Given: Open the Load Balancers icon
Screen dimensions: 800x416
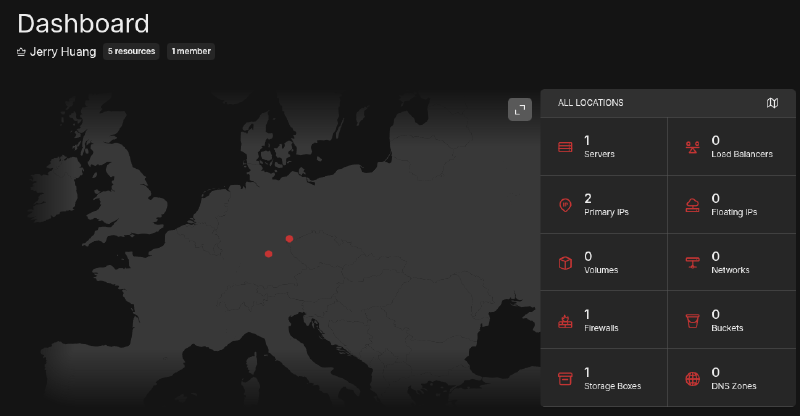Looking at the screenshot, I should click(x=692, y=147).
